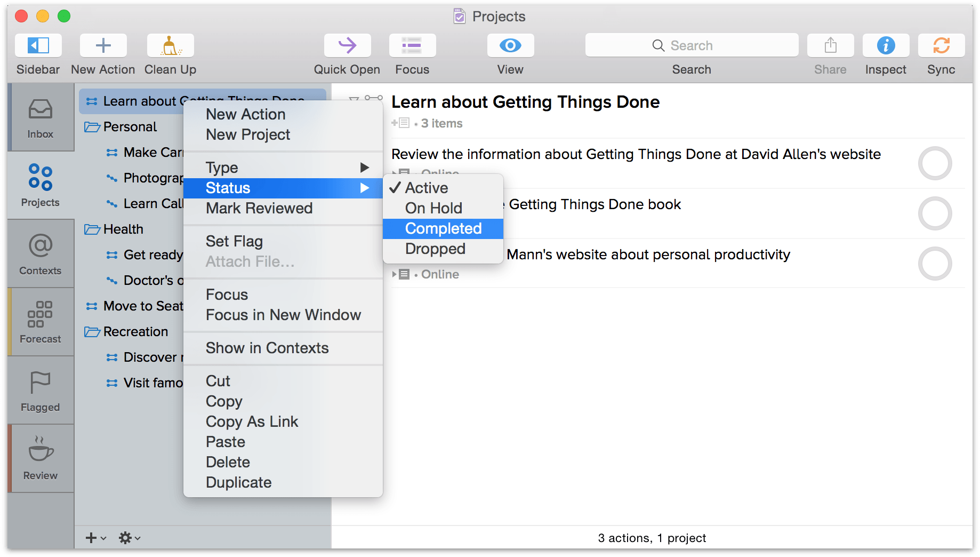
Task: Check off the Mann's website action
Action: (935, 264)
